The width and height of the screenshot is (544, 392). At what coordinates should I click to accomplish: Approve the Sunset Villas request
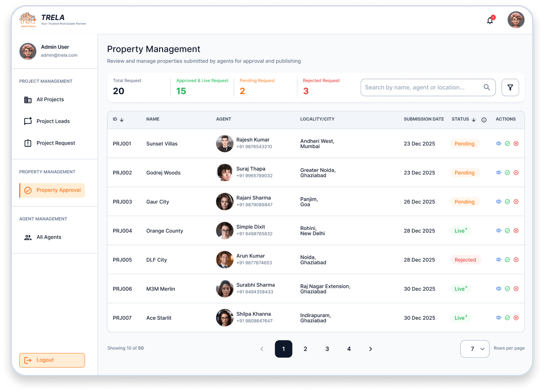(507, 144)
